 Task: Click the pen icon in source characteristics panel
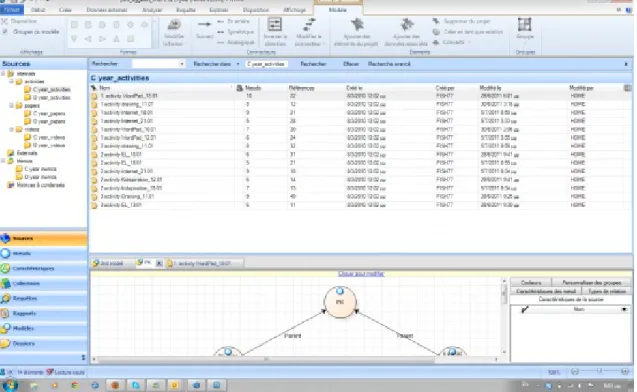(525, 310)
